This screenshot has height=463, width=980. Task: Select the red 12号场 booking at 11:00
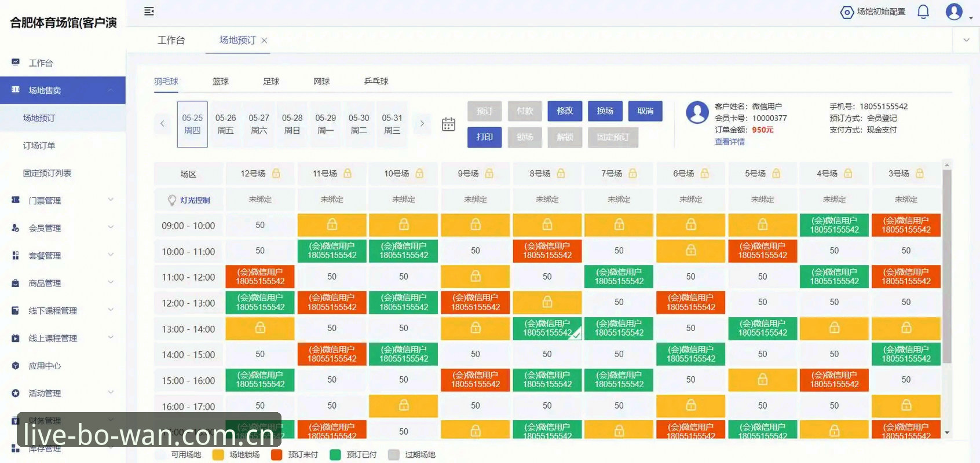tap(260, 277)
